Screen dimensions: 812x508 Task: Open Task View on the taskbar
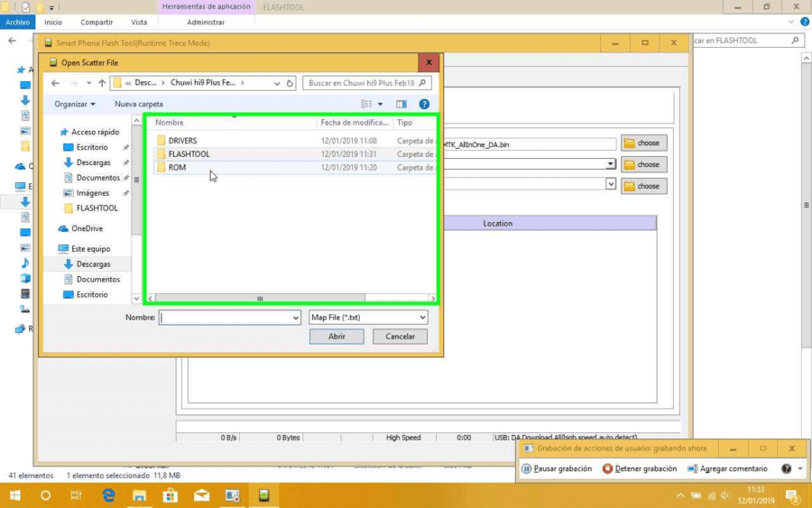tap(76, 495)
